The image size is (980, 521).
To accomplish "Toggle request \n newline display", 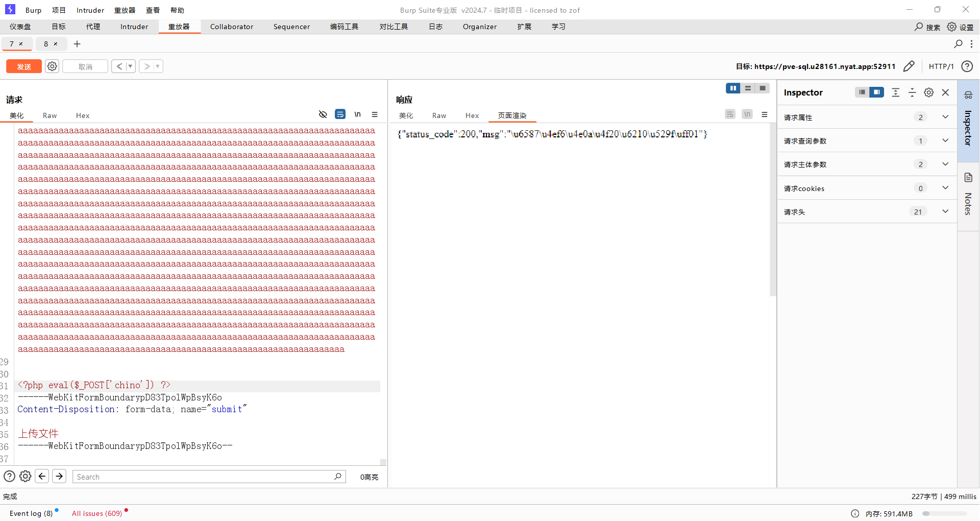I will 358,114.
